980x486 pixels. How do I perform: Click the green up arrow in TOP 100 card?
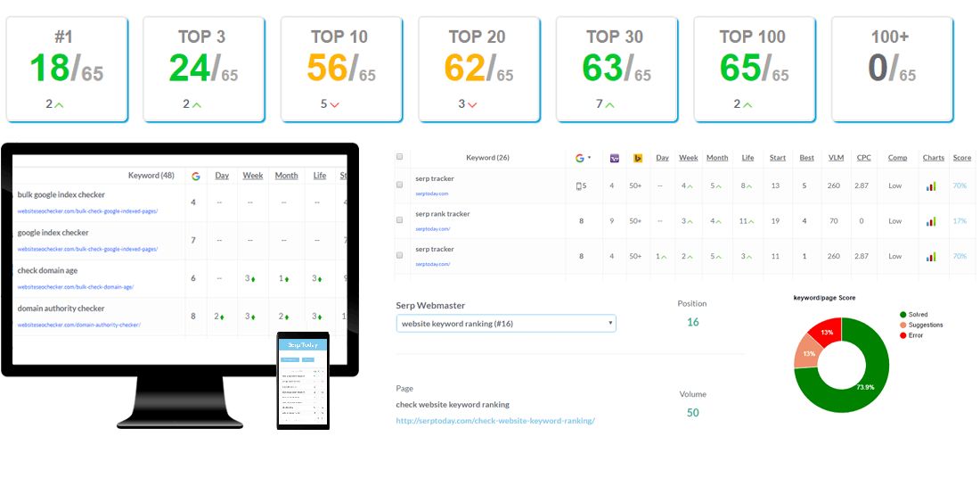(x=747, y=105)
